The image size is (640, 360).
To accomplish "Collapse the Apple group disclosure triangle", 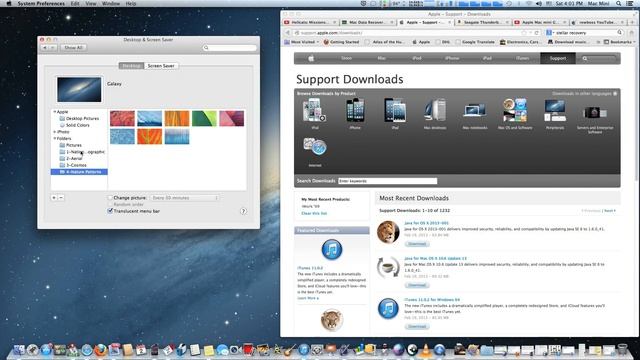I will 55,111.
